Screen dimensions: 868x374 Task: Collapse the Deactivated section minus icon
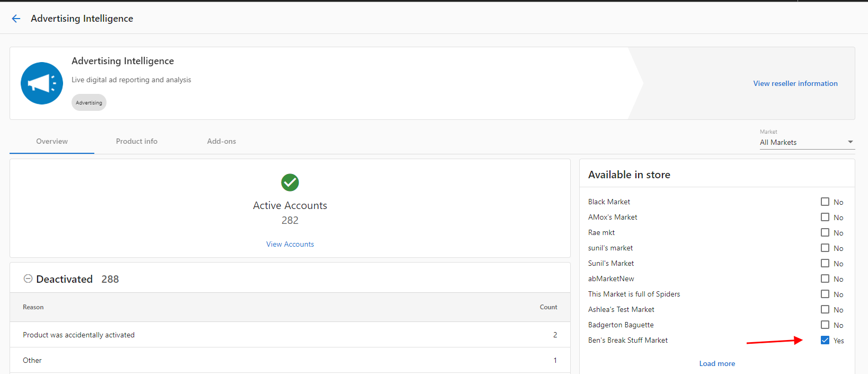tap(28, 279)
